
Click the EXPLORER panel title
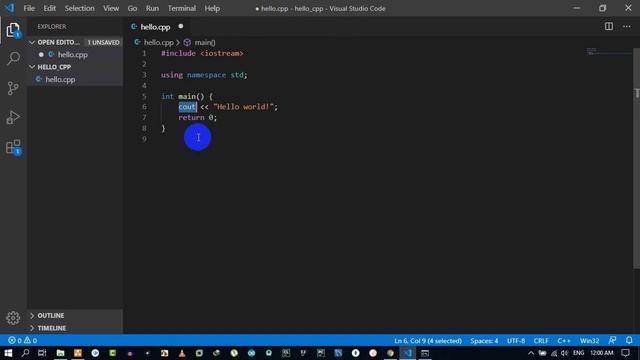52,27
